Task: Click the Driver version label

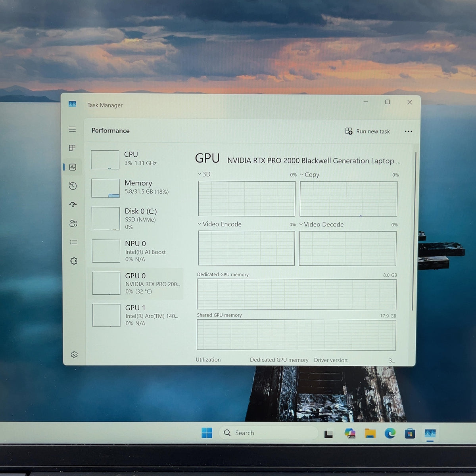Action: [x=331, y=360]
